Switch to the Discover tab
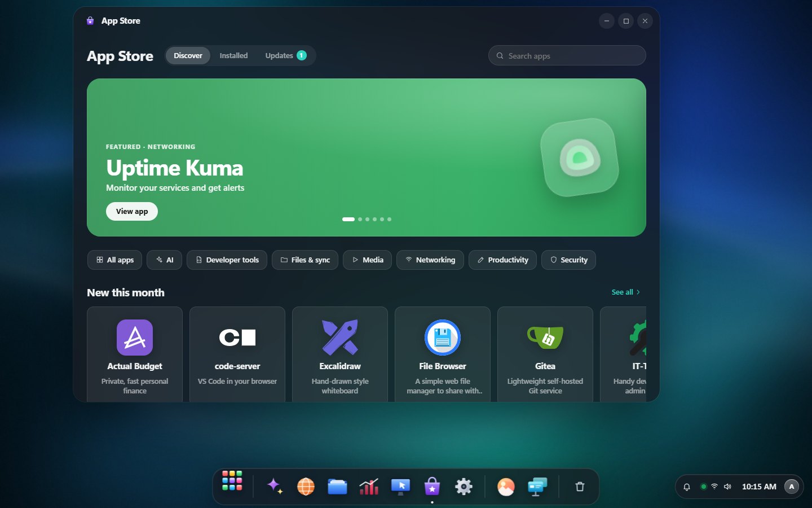 (x=188, y=55)
